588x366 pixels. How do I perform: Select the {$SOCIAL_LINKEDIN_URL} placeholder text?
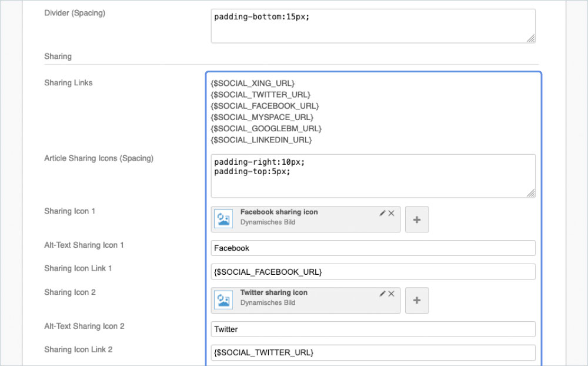[262, 139]
